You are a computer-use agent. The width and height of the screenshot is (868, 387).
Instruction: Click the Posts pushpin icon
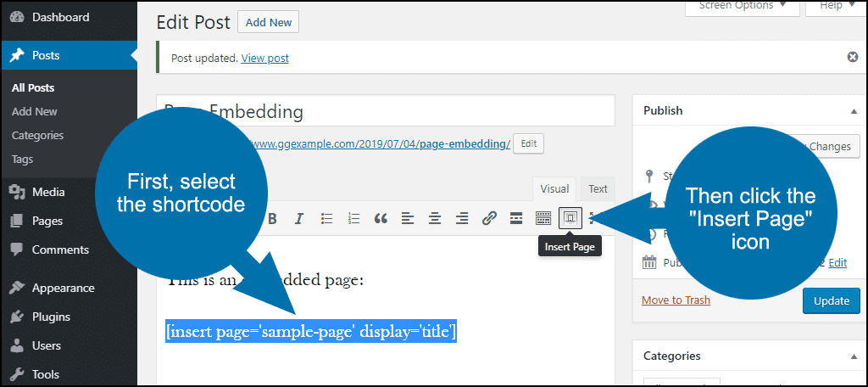pyautogui.click(x=17, y=55)
